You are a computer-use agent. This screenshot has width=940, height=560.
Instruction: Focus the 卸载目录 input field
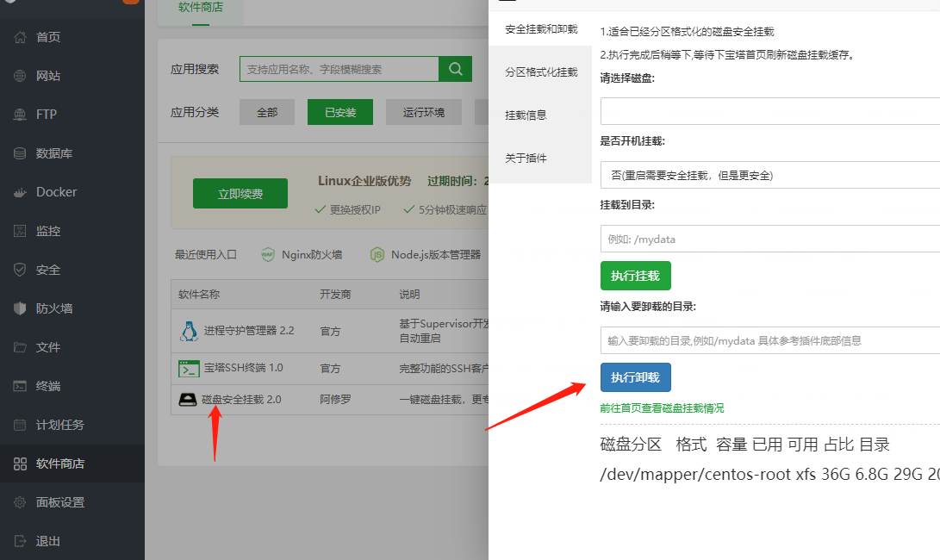(x=770, y=340)
